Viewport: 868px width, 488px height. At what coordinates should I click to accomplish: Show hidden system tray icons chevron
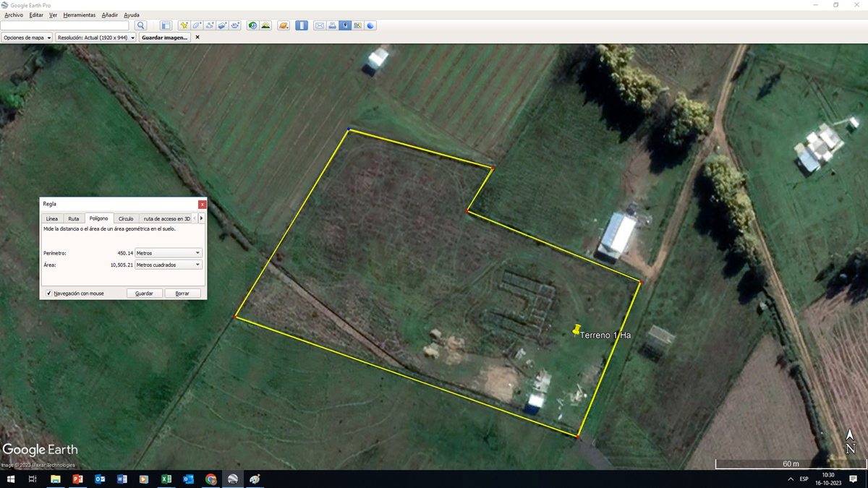click(x=790, y=479)
